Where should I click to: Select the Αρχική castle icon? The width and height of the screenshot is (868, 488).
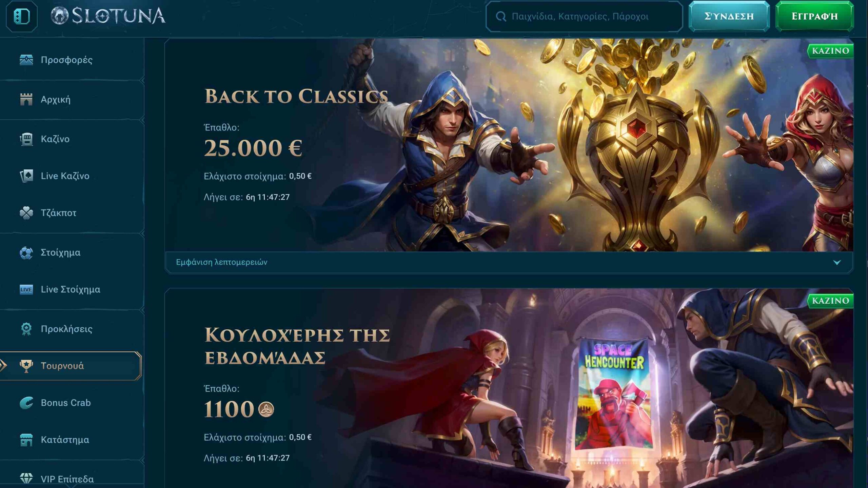[26, 99]
